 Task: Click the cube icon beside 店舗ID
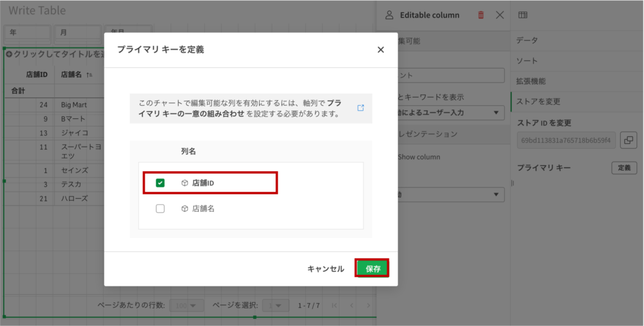(184, 183)
